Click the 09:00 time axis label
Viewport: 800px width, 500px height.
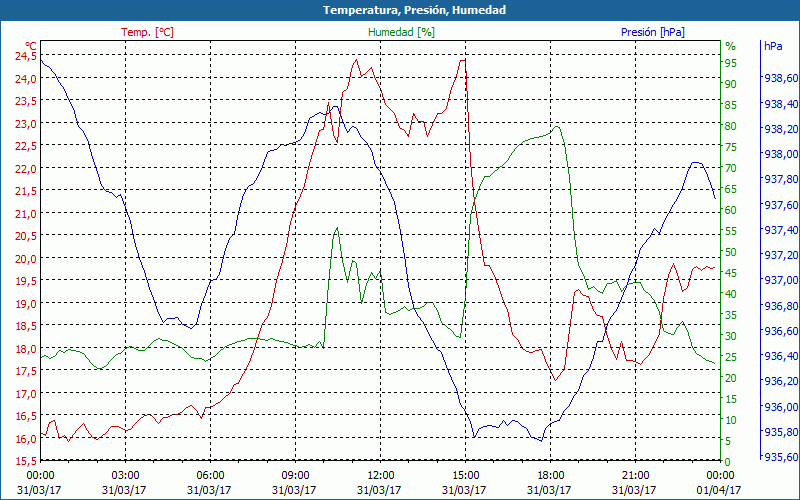[x=295, y=474]
